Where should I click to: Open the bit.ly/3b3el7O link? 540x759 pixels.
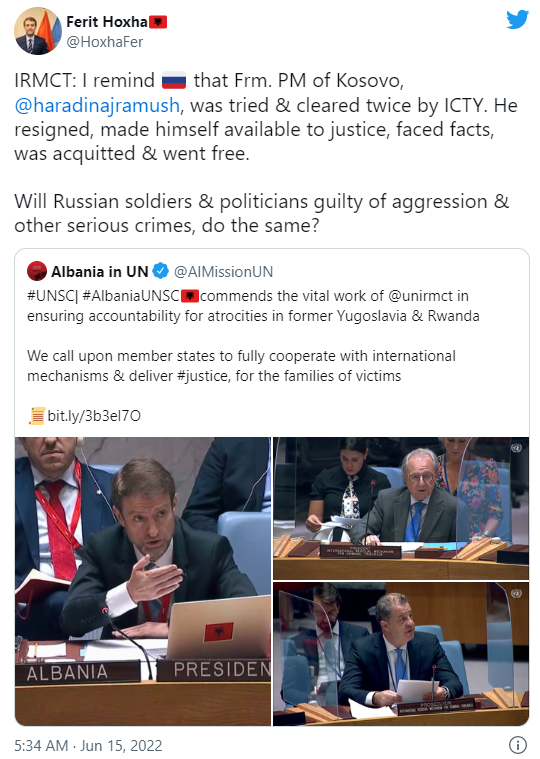point(94,416)
